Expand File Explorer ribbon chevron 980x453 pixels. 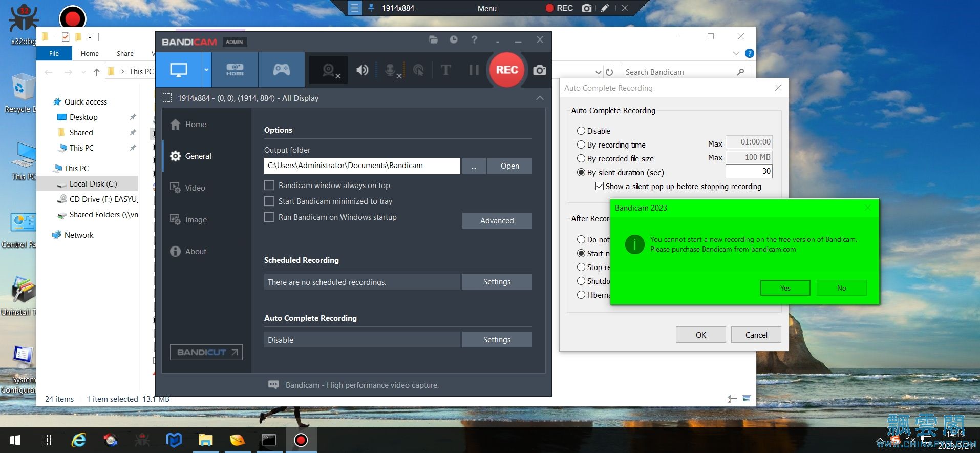point(736,53)
